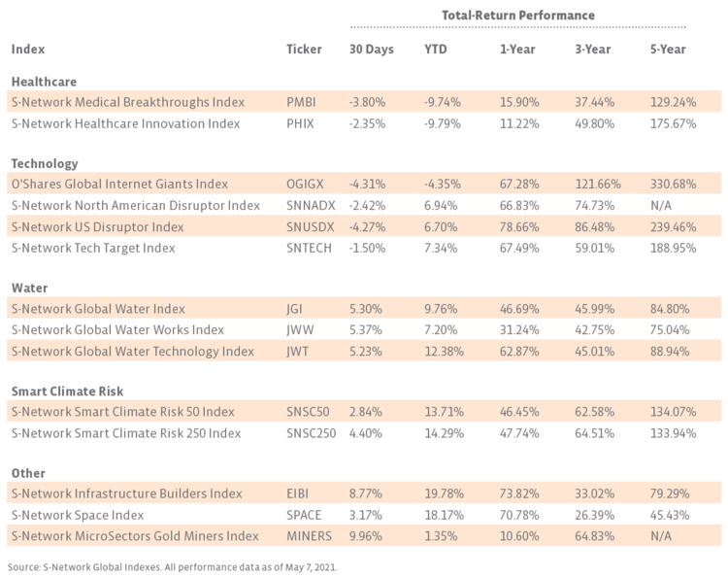
Task: Click the Smart Climate Risk section heading
Action: pos(68,391)
